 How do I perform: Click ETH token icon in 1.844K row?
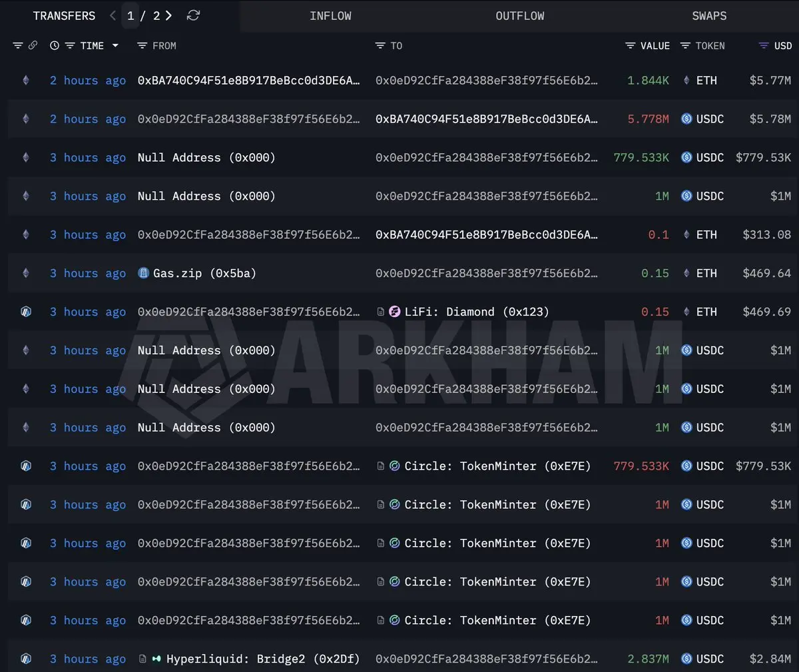[686, 81]
